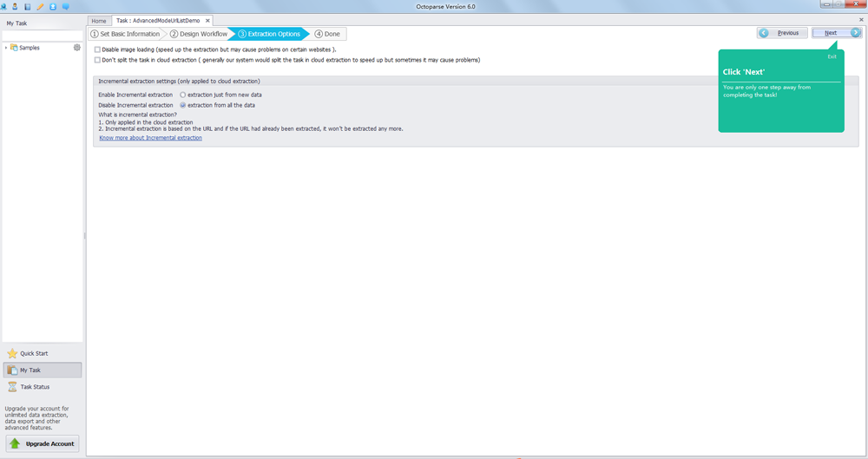The height and width of the screenshot is (459, 868).
Task: Click the blue download arrow icon
Action: pyautogui.click(x=52, y=6)
